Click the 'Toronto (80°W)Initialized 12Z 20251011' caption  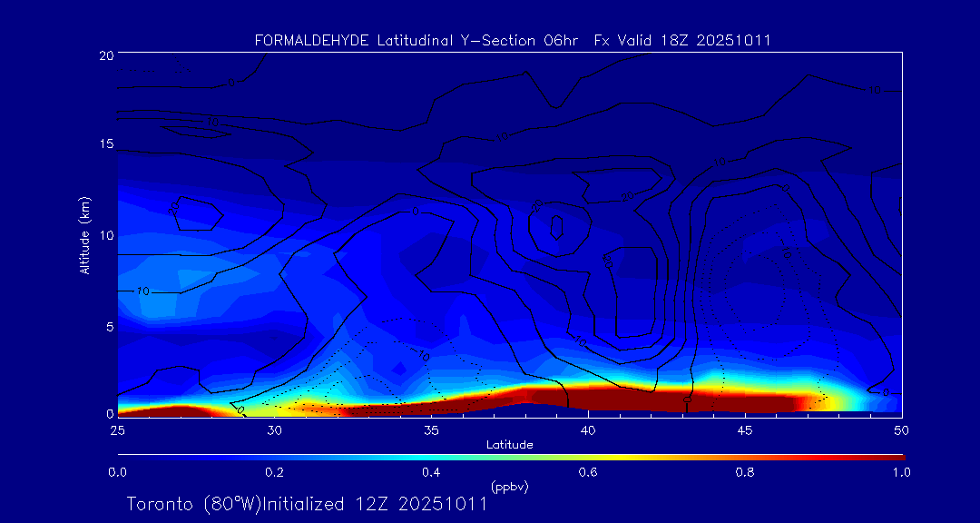pyautogui.click(x=307, y=504)
